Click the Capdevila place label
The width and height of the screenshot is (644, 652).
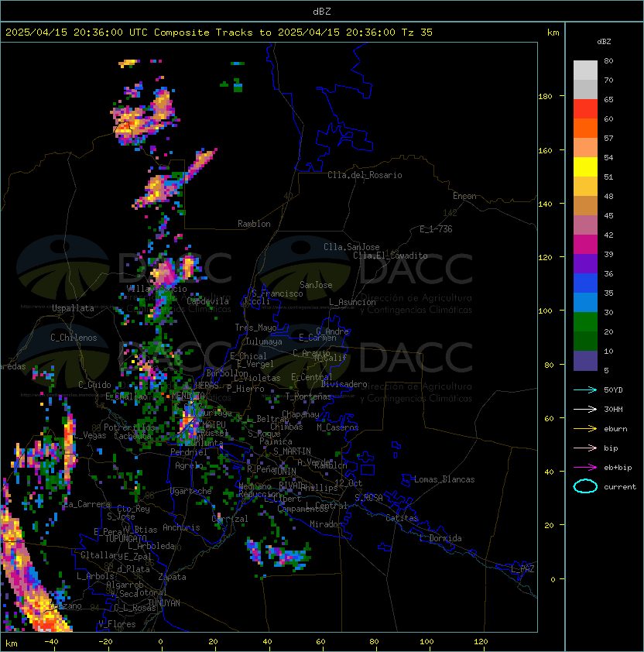point(207,301)
